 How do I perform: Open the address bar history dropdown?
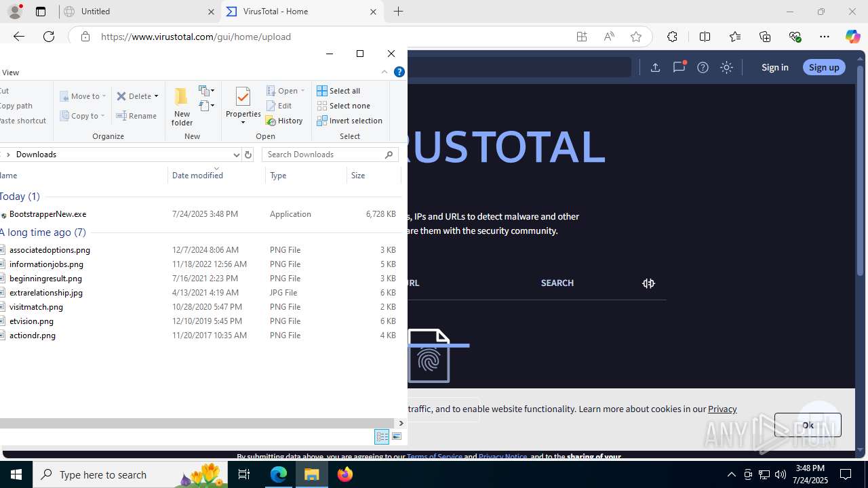coord(236,155)
